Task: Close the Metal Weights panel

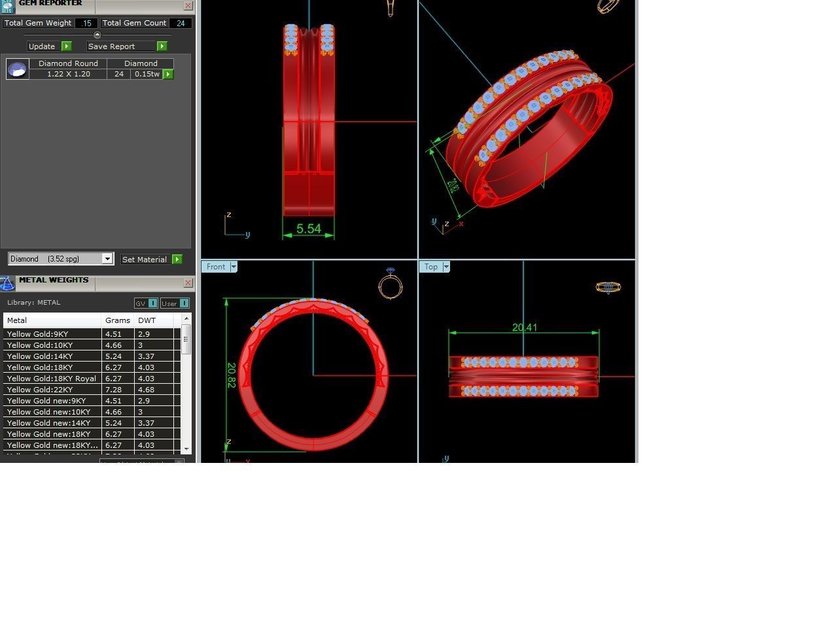Action: (188, 283)
